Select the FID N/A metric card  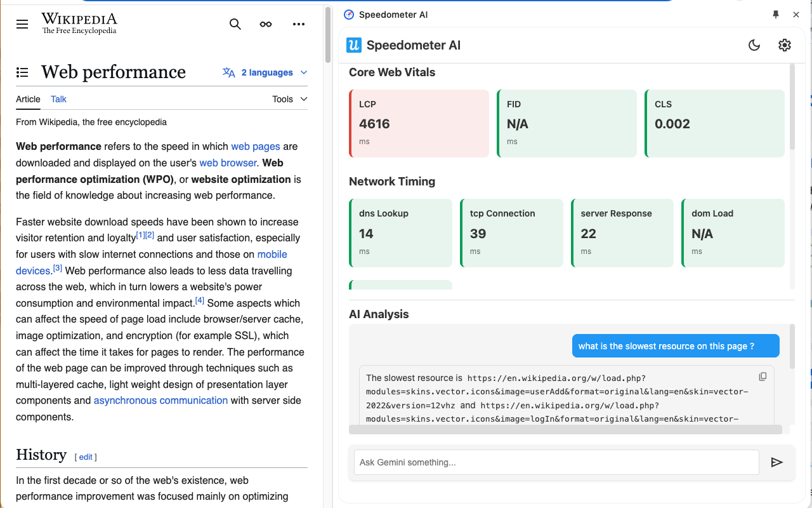tap(567, 123)
